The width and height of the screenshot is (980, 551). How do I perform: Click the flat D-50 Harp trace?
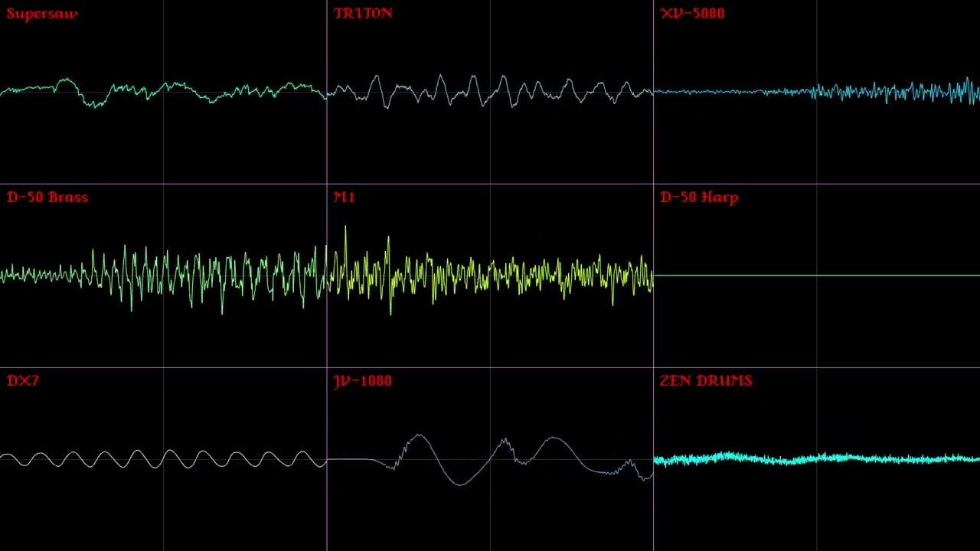coord(817,275)
